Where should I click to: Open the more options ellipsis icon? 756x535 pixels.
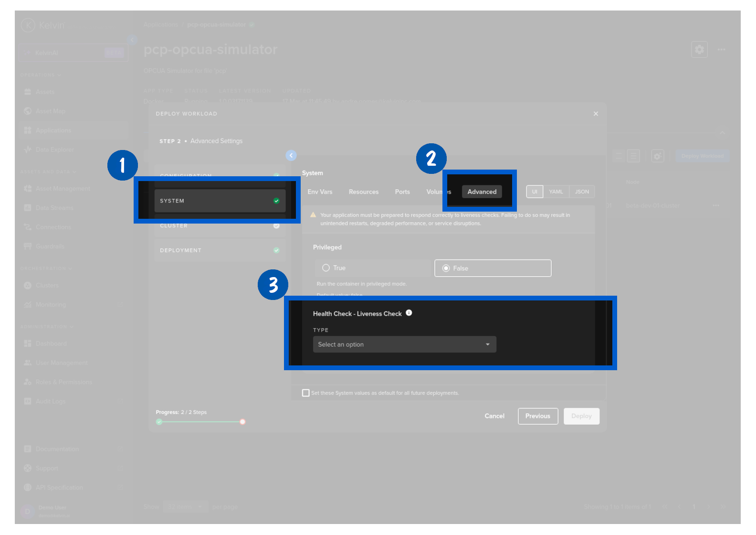point(721,49)
